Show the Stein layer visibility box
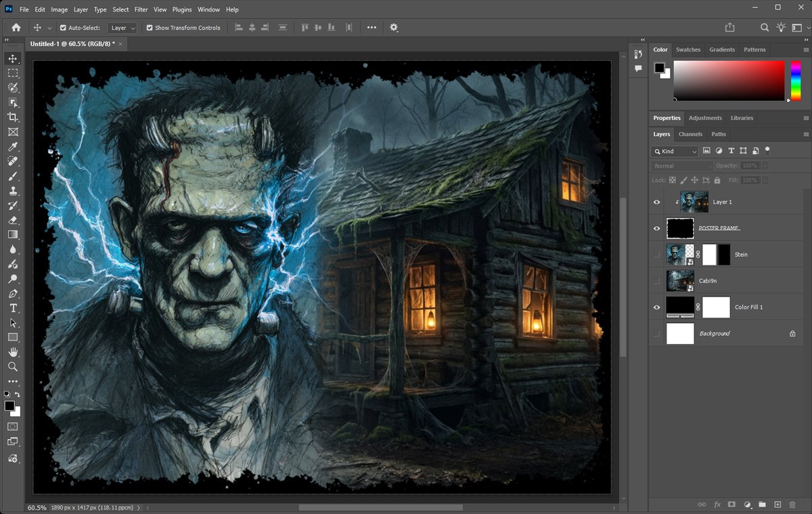This screenshot has height=514, width=812. pos(656,255)
